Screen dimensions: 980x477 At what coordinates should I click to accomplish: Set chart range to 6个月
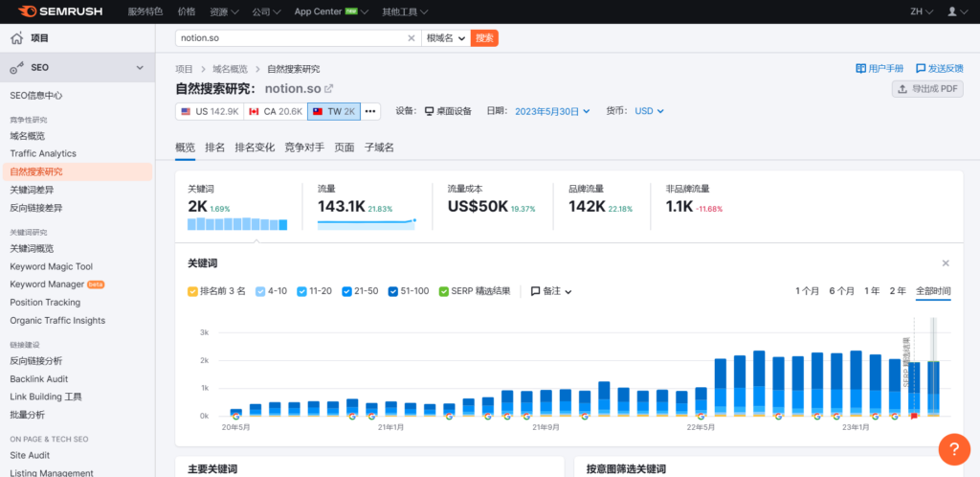point(841,290)
